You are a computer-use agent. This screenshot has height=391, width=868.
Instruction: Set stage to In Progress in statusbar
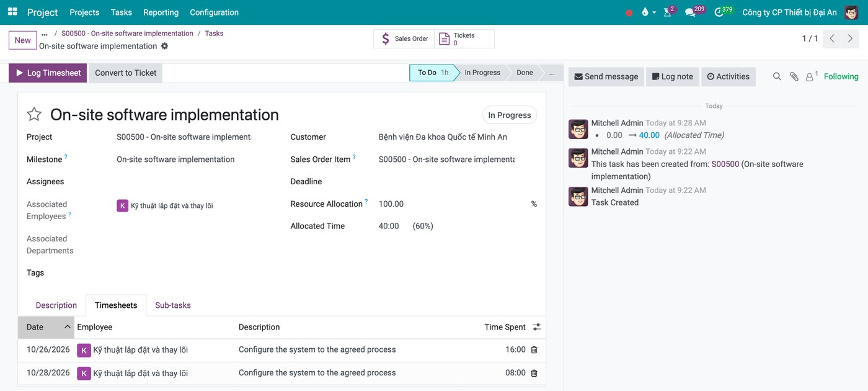(x=482, y=73)
